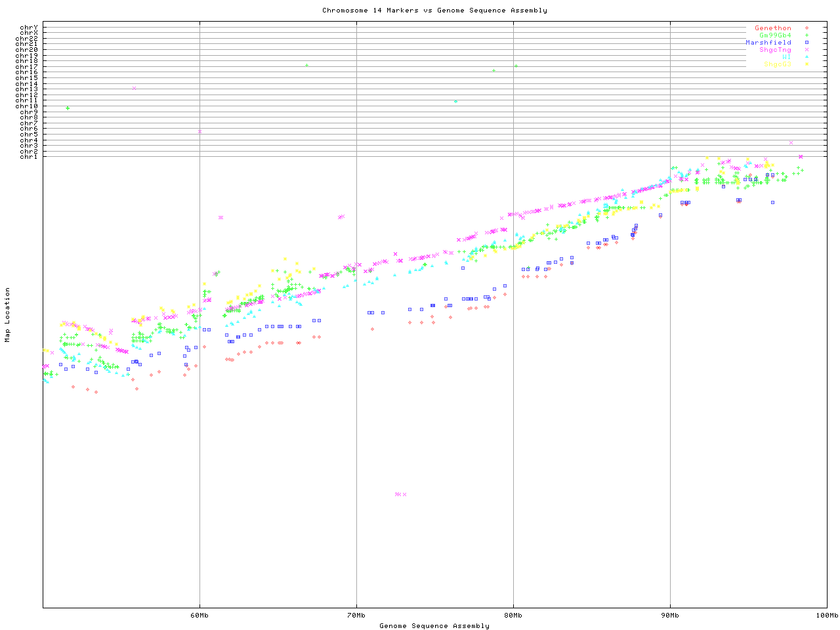Image resolution: width=840 pixels, height=630 pixels.
Task: Click the chart title Chromosome 14 Markers
Action: pyautogui.click(x=434, y=10)
